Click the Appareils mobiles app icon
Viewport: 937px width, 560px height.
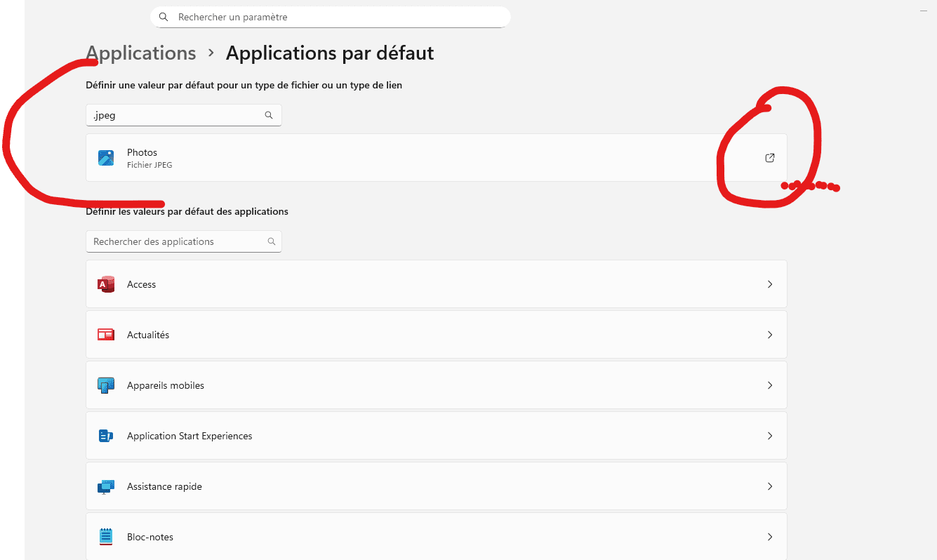[x=106, y=385]
